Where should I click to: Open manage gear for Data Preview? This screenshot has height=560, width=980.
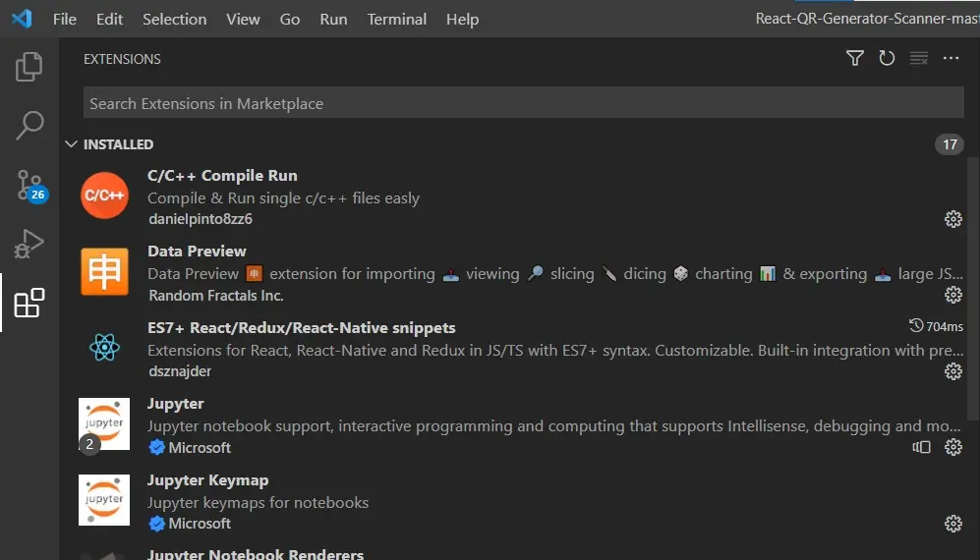[953, 295]
